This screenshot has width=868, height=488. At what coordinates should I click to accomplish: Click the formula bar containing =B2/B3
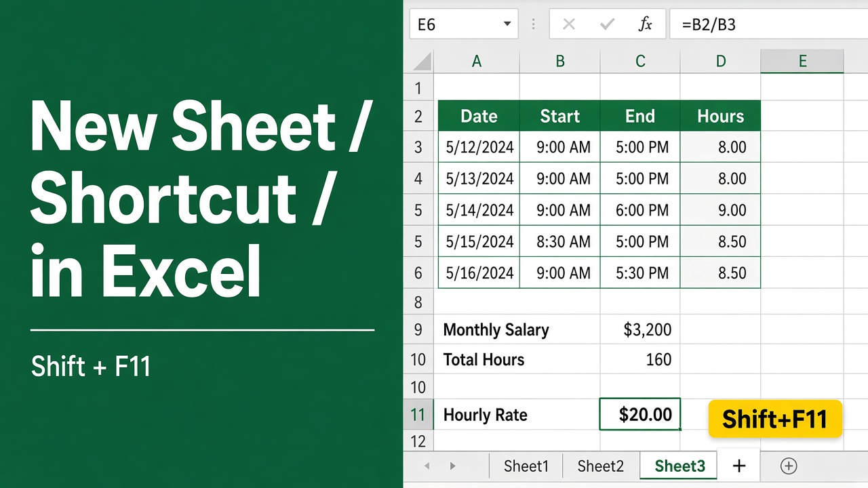click(768, 25)
